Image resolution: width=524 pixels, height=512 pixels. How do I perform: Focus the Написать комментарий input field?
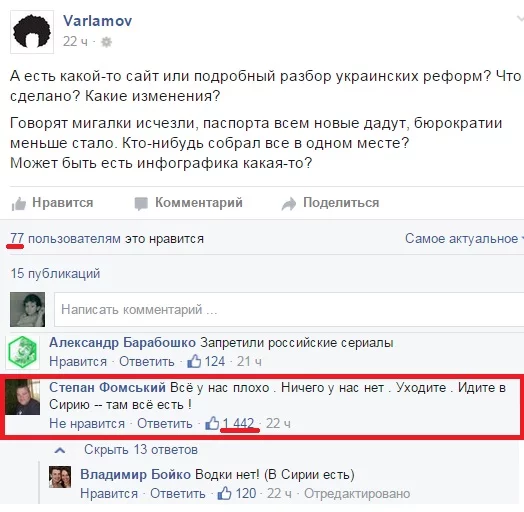coord(289,309)
